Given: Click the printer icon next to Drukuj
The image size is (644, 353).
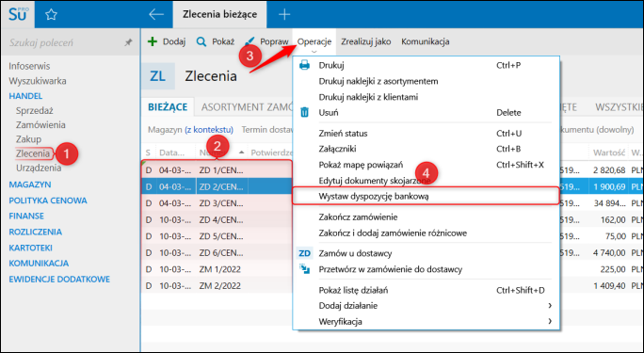Looking at the screenshot, I should tap(304, 65).
